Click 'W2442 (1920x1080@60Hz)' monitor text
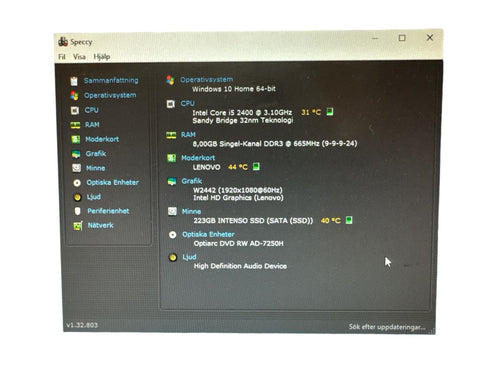The width and height of the screenshot is (490, 367). coord(238,190)
